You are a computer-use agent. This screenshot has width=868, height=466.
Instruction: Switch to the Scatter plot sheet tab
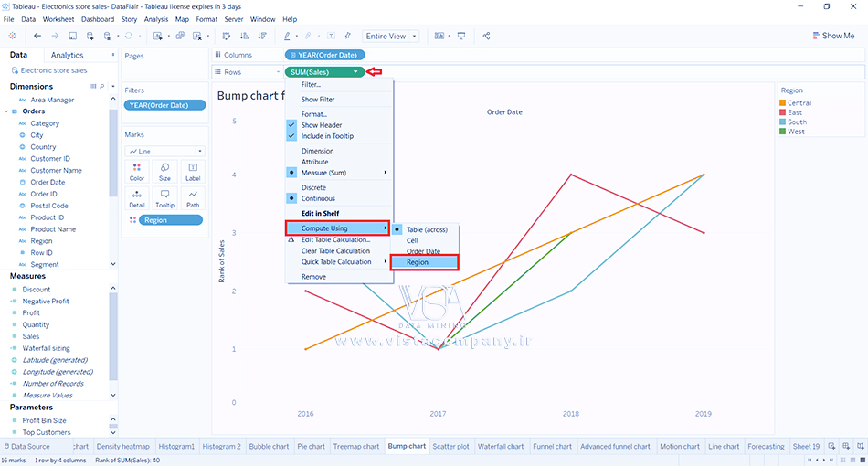[x=450, y=447]
